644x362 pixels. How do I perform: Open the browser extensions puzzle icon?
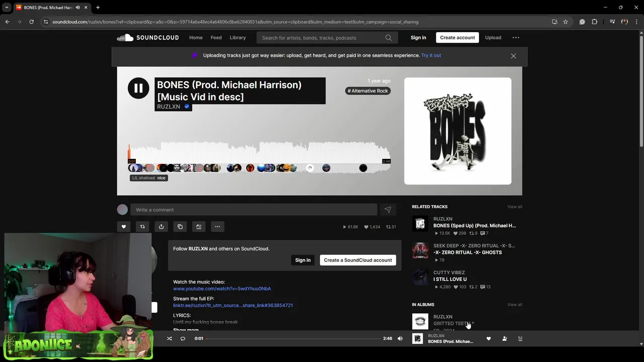click(x=595, y=22)
